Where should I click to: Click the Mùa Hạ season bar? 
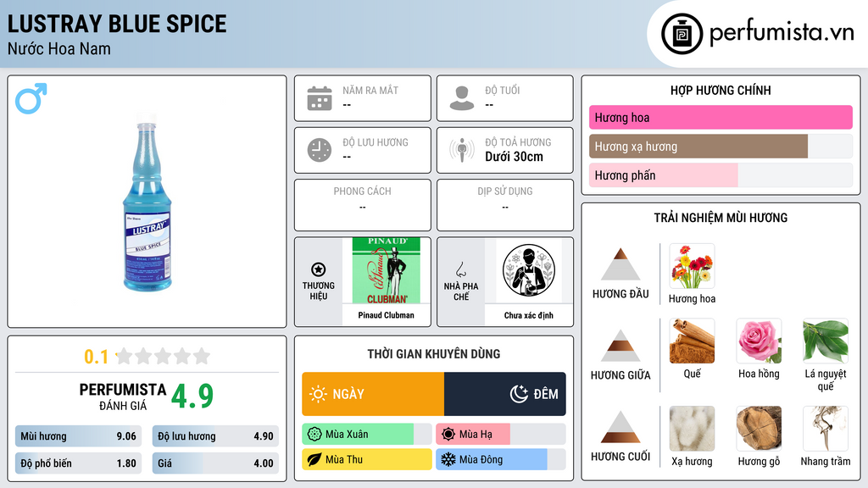[x=501, y=434]
